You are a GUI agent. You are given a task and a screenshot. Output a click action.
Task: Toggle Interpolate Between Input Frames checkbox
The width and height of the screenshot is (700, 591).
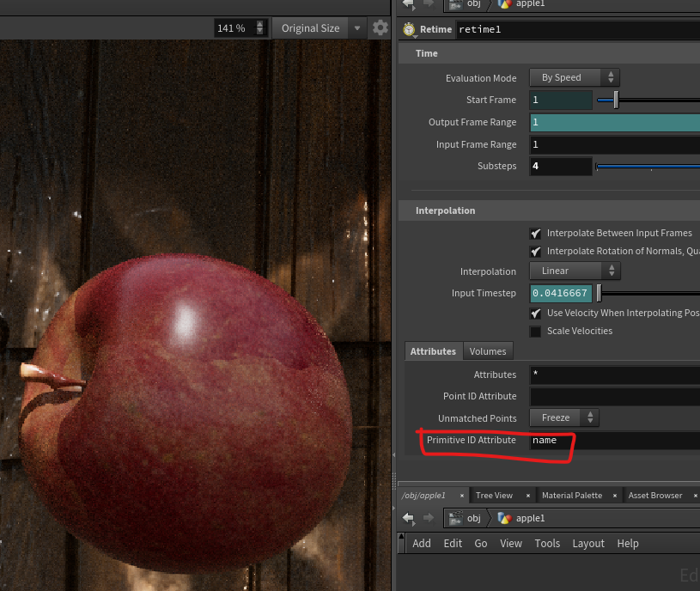535,234
